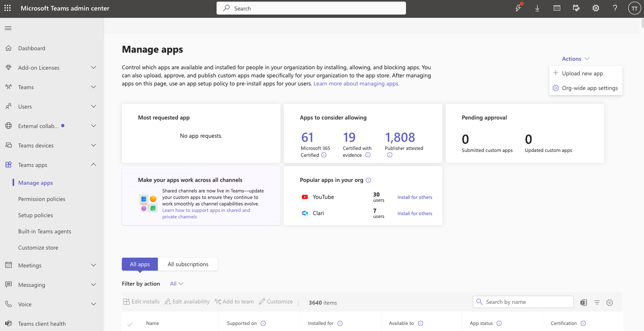Open the downloads arrow icon in header
644x331 pixels.
pos(537,8)
